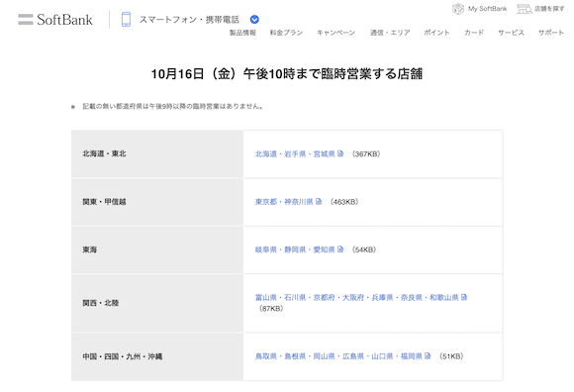Open the 製品情報 menu

tap(242, 33)
